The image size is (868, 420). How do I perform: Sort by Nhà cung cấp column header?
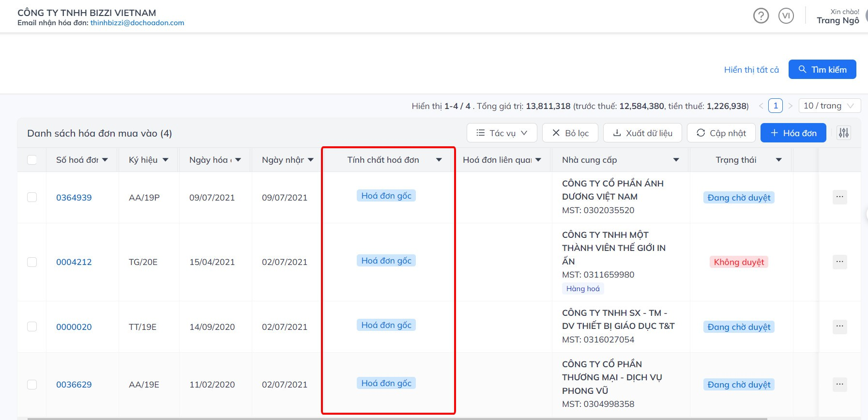tap(589, 160)
